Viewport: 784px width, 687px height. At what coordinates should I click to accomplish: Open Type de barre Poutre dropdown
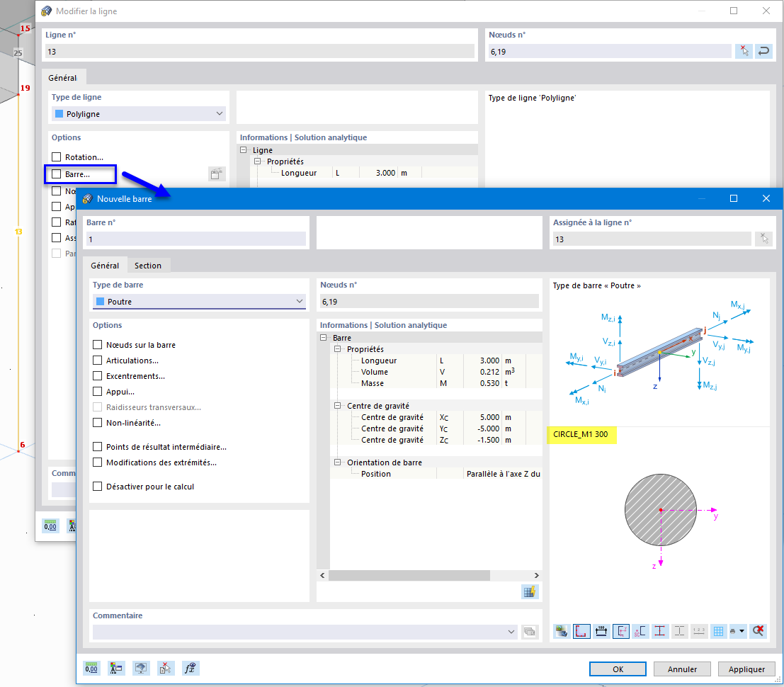click(x=199, y=302)
